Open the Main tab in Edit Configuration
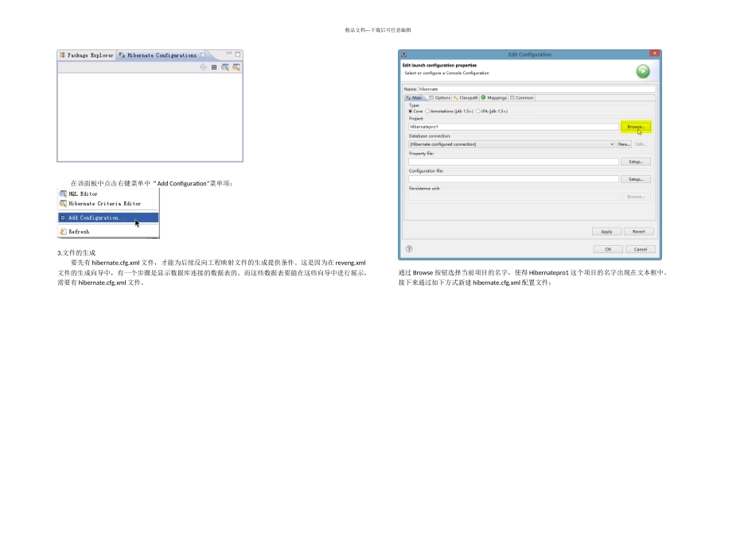Viewport: 756px width, 535px height. pos(414,97)
